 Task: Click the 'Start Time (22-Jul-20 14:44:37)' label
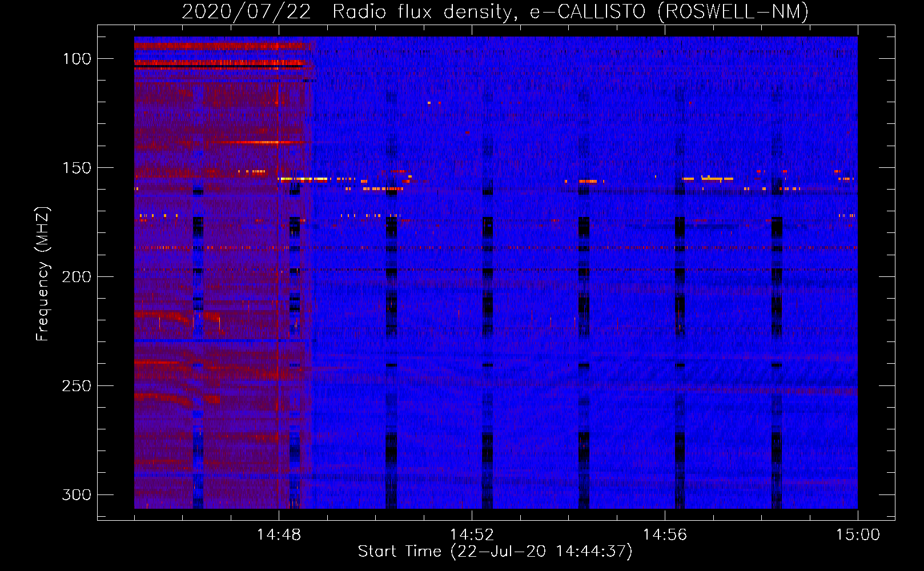[x=495, y=552]
